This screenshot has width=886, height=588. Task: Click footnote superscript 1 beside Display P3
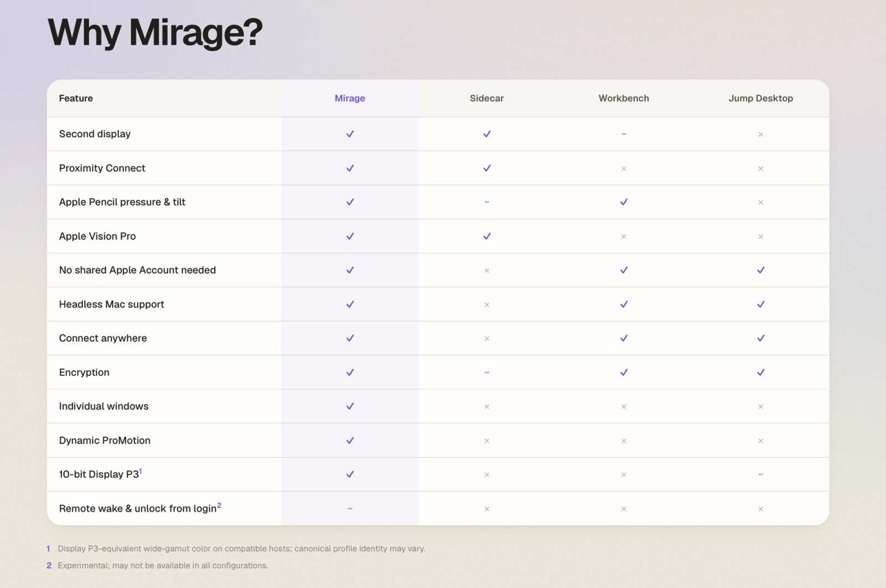click(141, 471)
